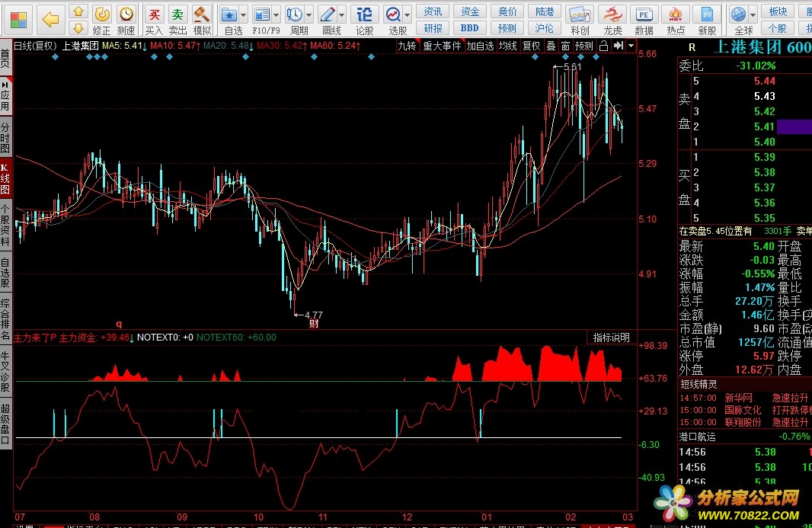Open the 自选 star folder icon
Screen dimensions: 812x528
[229, 14]
